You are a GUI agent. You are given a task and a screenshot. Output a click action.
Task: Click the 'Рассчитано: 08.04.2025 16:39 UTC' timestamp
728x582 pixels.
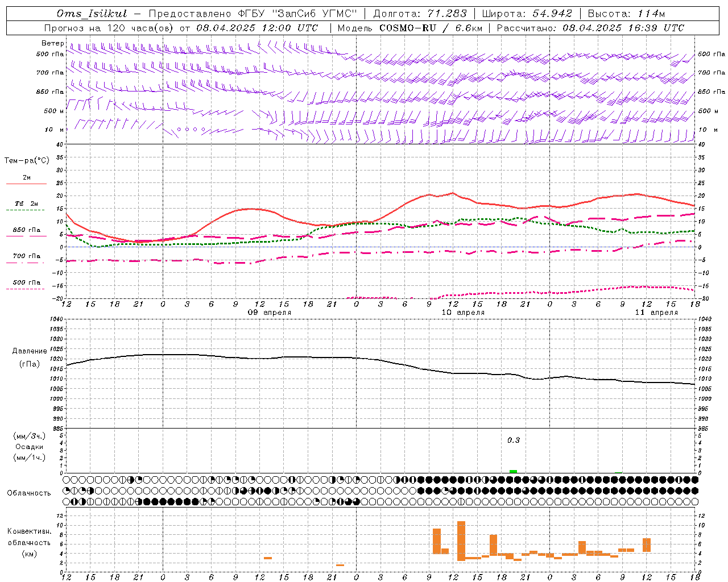pos(590,28)
